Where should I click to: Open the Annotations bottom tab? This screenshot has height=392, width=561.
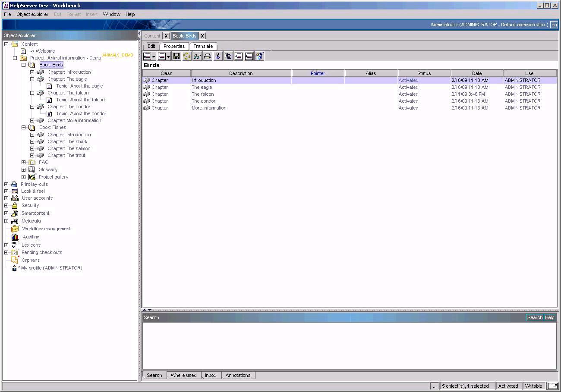click(238, 375)
